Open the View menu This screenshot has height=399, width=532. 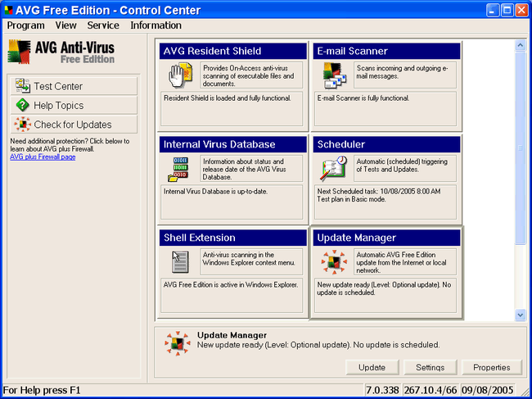pos(65,25)
